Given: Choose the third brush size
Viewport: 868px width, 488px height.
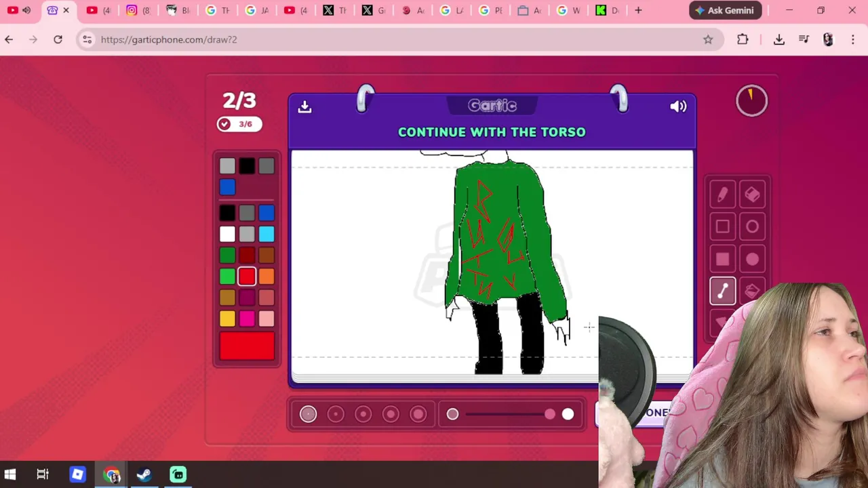Looking at the screenshot, I should pos(363,414).
